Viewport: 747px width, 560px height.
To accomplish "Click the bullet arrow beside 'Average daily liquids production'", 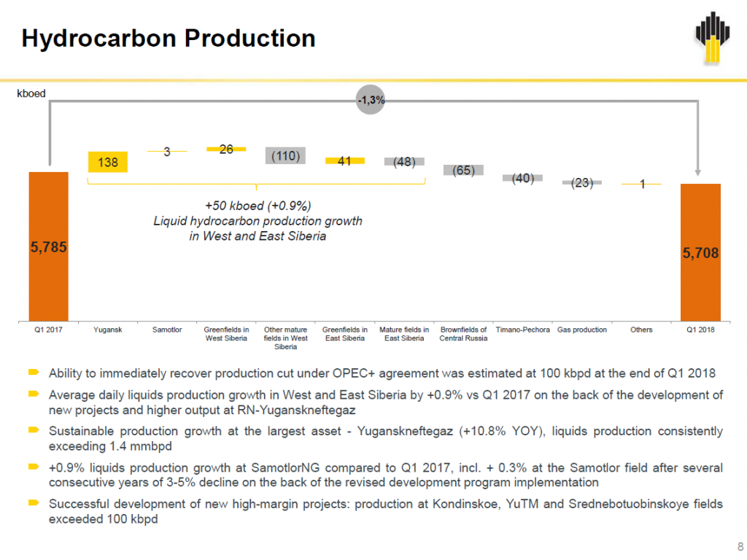I will [x=33, y=394].
